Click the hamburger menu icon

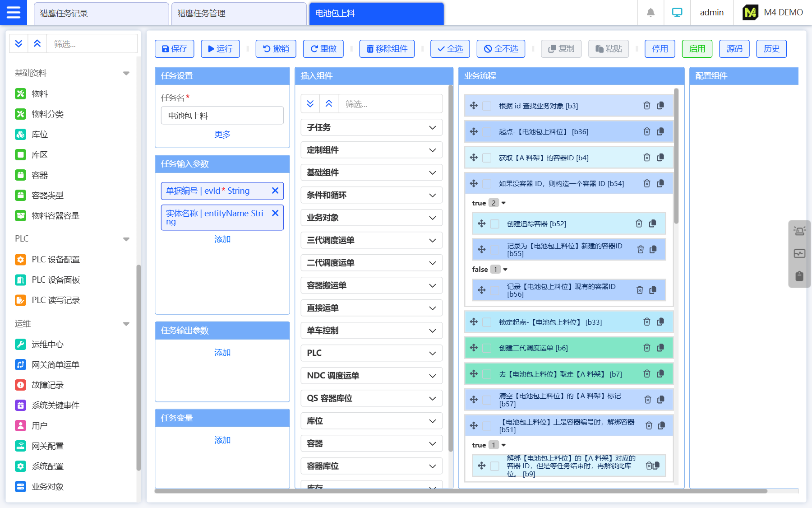pyautogui.click(x=14, y=12)
